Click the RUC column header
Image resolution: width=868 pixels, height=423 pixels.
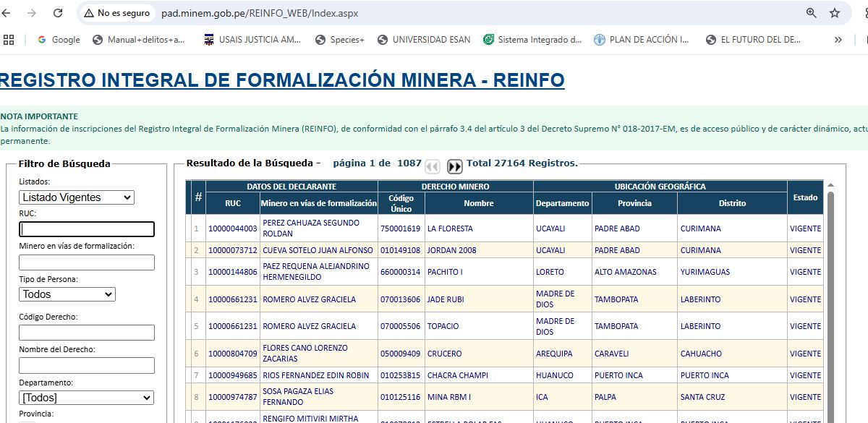click(233, 203)
